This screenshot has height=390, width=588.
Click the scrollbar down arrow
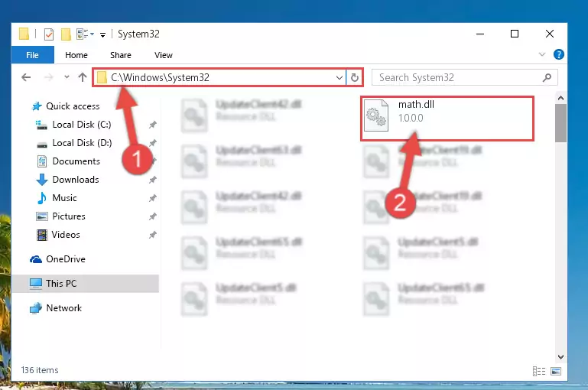tap(560, 356)
